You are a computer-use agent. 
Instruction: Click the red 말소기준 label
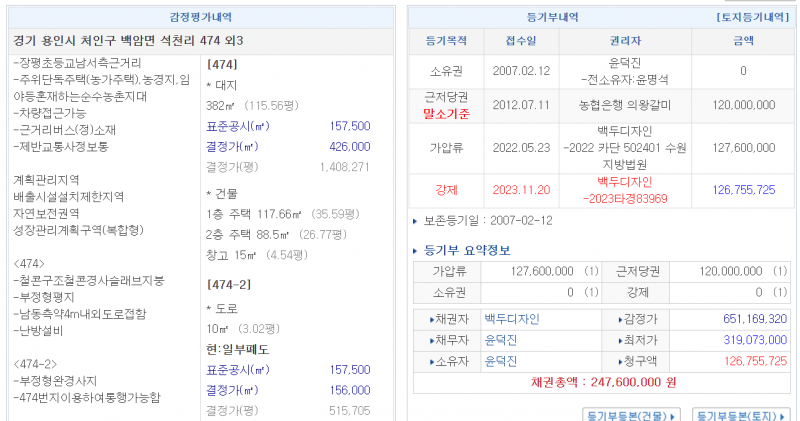pos(446,114)
